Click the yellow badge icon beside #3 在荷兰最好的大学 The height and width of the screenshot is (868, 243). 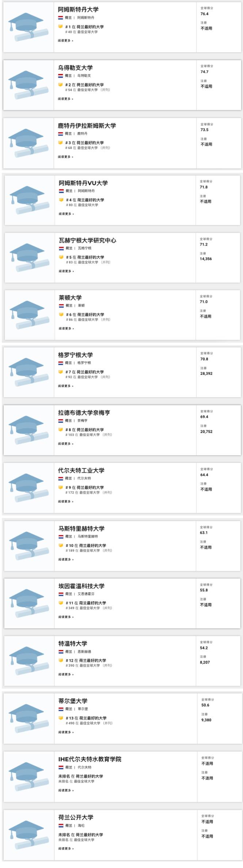click(x=60, y=142)
